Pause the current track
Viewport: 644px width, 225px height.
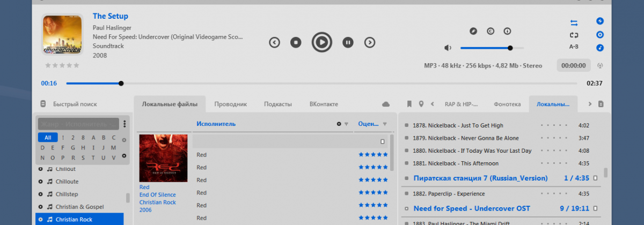348,42
